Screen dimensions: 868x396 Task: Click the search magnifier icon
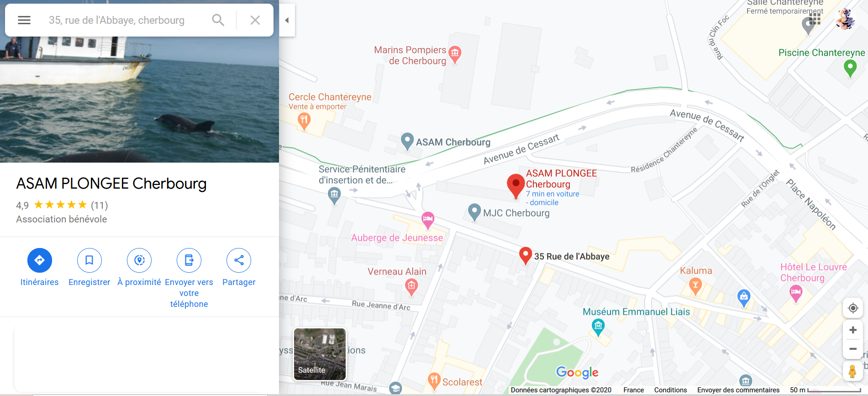tap(218, 20)
